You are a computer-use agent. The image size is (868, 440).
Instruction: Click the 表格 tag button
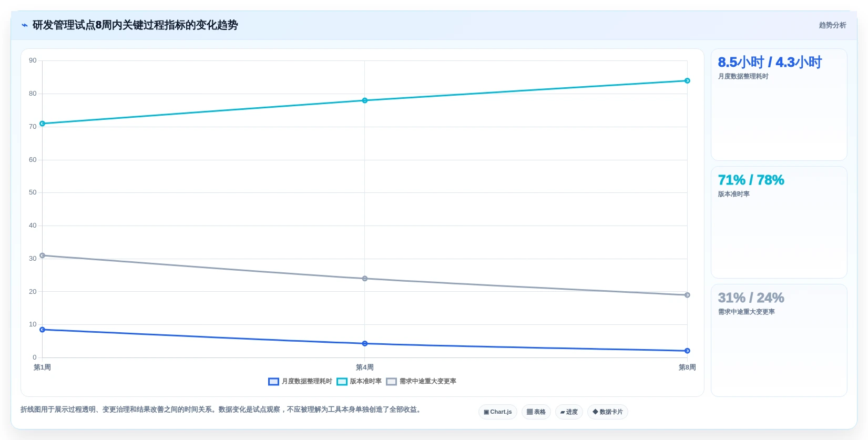point(536,412)
